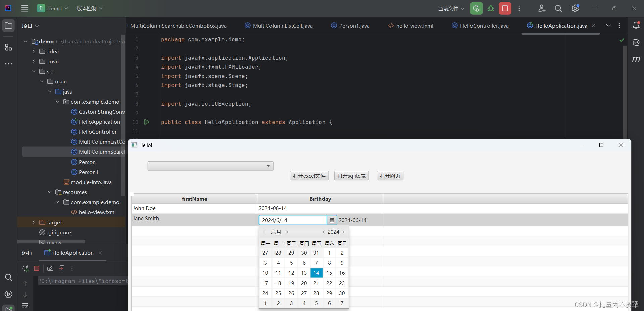Click the exit icon in the Run panel toolbar

(62, 268)
